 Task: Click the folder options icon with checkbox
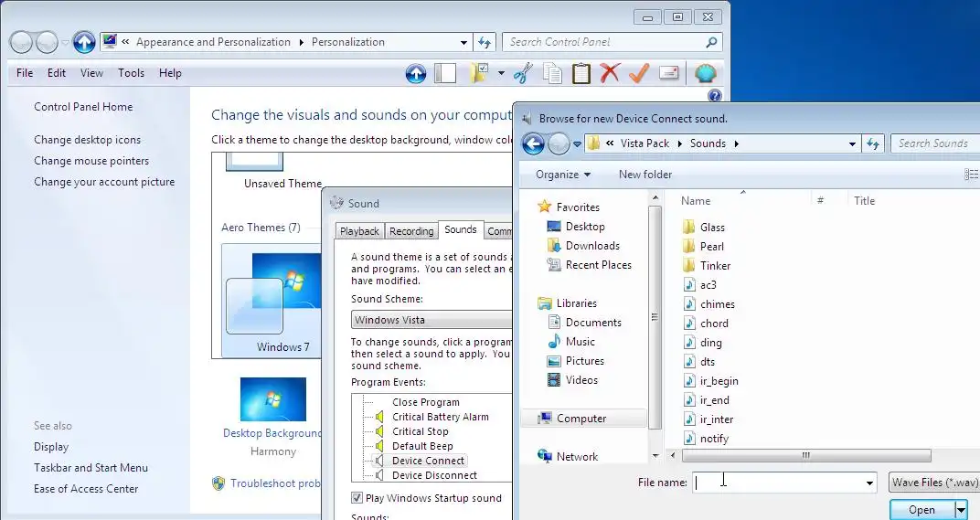pyautogui.click(x=479, y=73)
